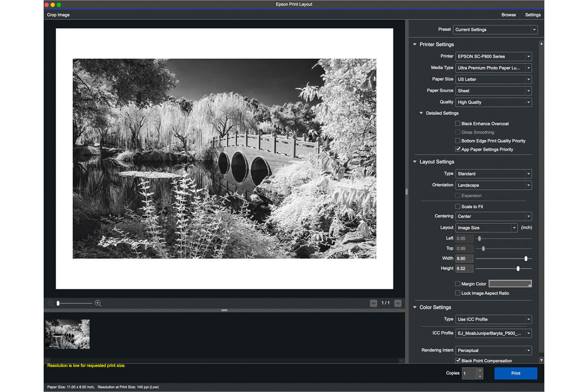The image size is (588, 392).
Task: Click the zoom in magnifier icon
Action: [x=98, y=303]
